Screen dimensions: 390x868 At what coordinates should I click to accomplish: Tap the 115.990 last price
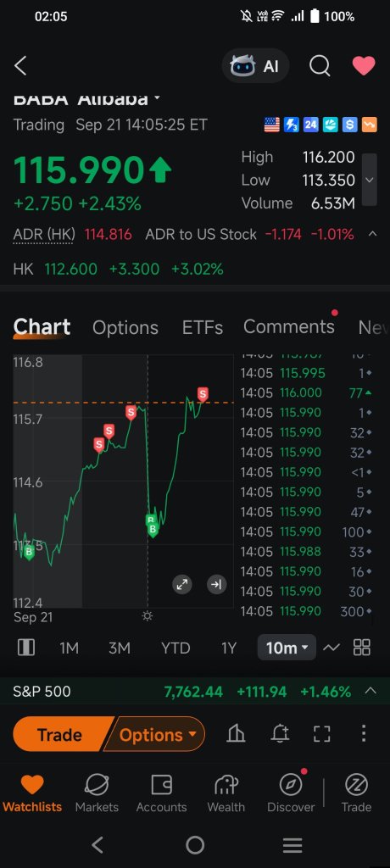(x=79, y=170)
